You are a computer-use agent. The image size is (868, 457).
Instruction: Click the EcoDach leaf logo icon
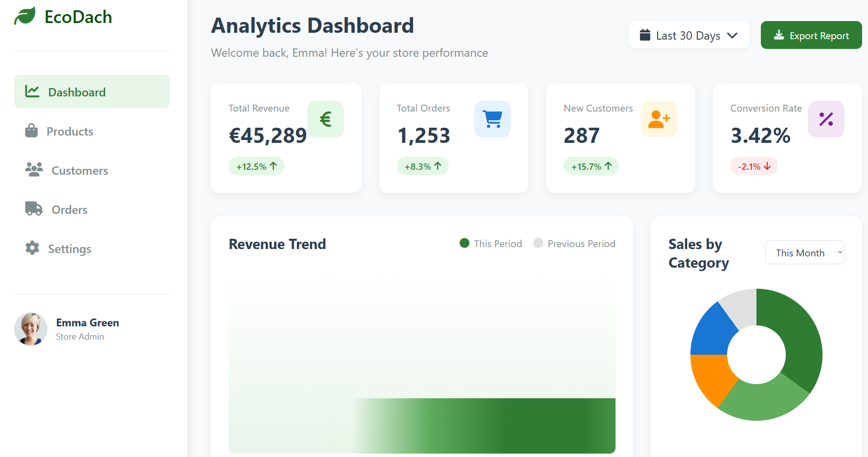pyautogui.click(x=25, y=16)
